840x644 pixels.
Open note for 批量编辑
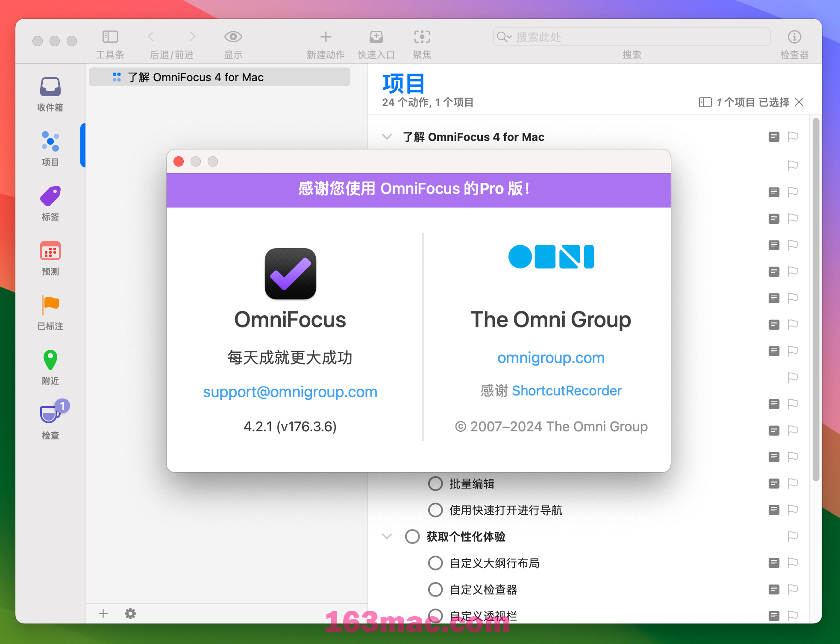click(774, 483)
